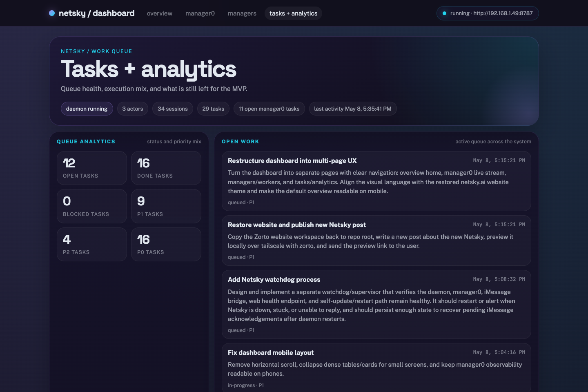Click the OPEN WORK section header

click(241, 142)
